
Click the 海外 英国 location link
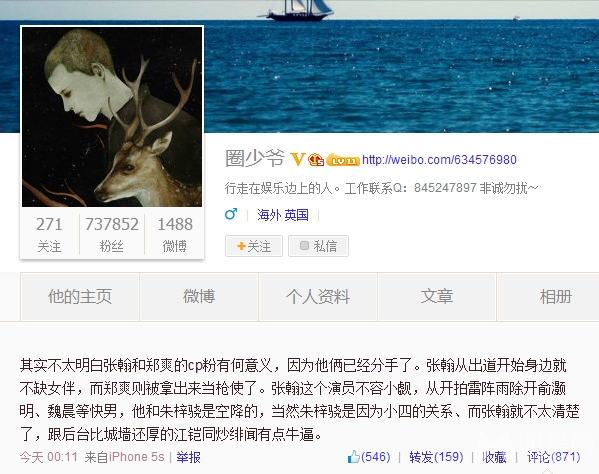click(x=283, y=215)
